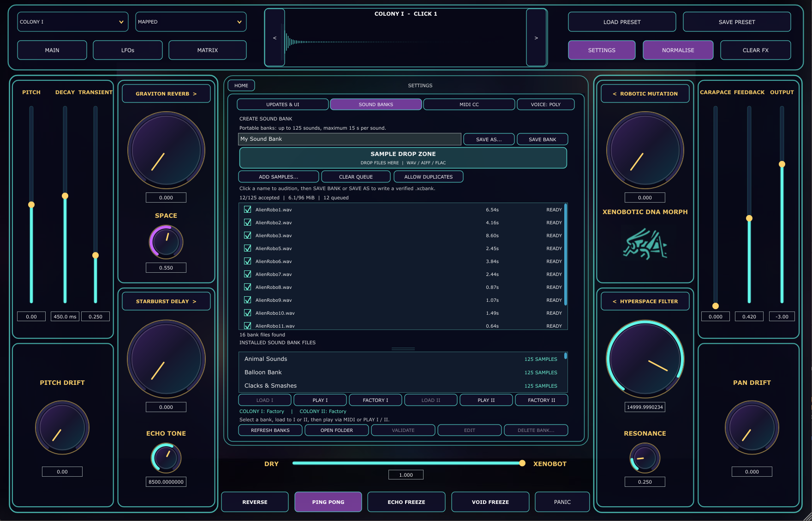
Task: Uncheck AlienRobo3.wav checkbox
Action: click(248, 235)
